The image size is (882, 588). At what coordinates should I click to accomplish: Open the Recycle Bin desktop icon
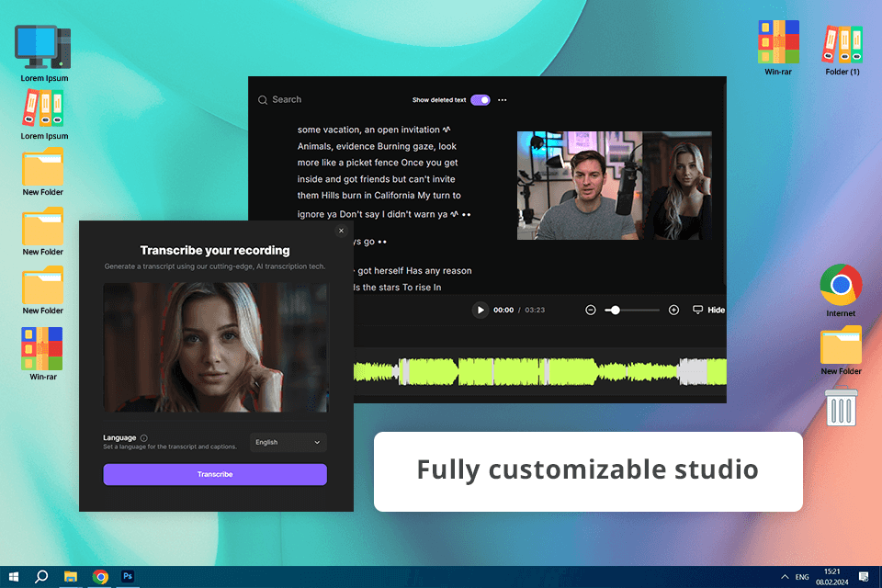click(841, 407)
